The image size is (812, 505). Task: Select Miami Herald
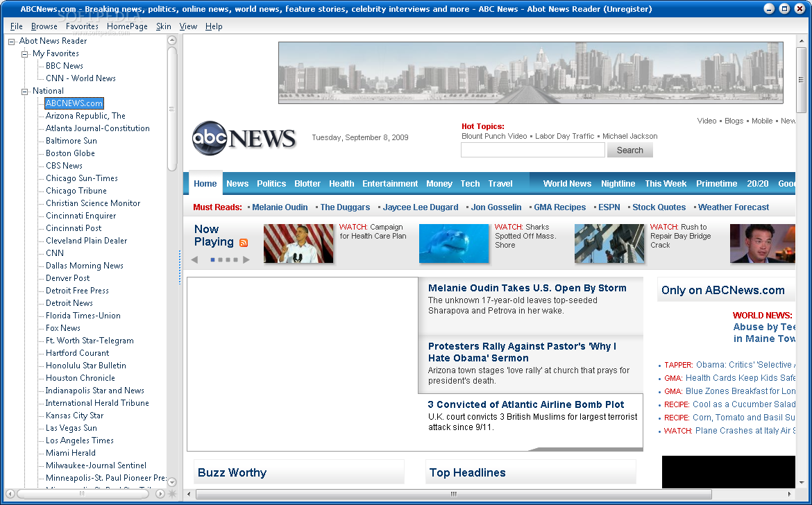tap(70, 453)
